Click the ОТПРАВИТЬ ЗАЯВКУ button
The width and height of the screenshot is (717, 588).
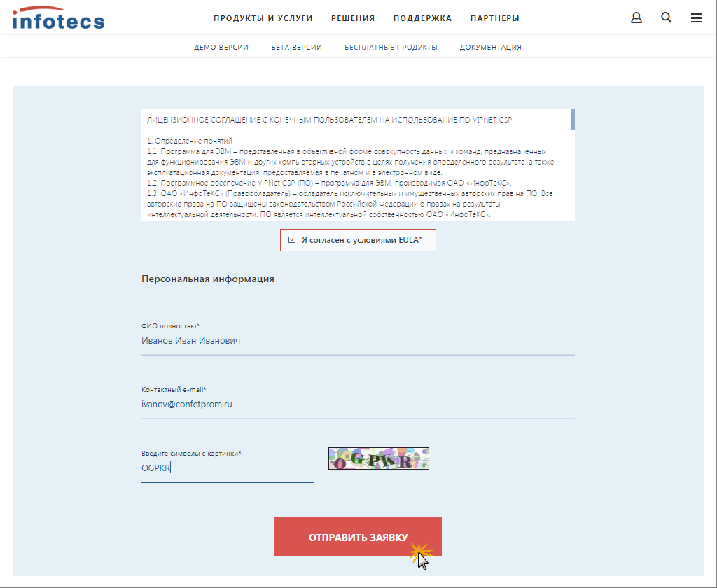coord(358,537)
